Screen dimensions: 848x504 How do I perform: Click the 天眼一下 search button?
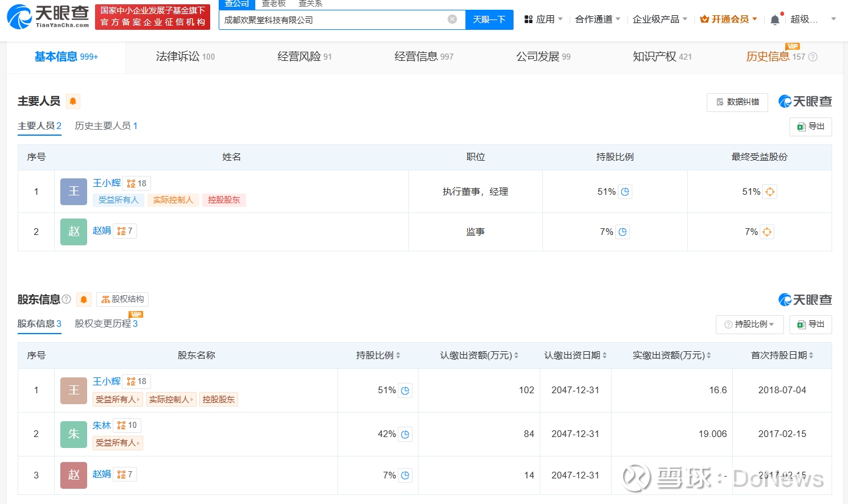489,19
